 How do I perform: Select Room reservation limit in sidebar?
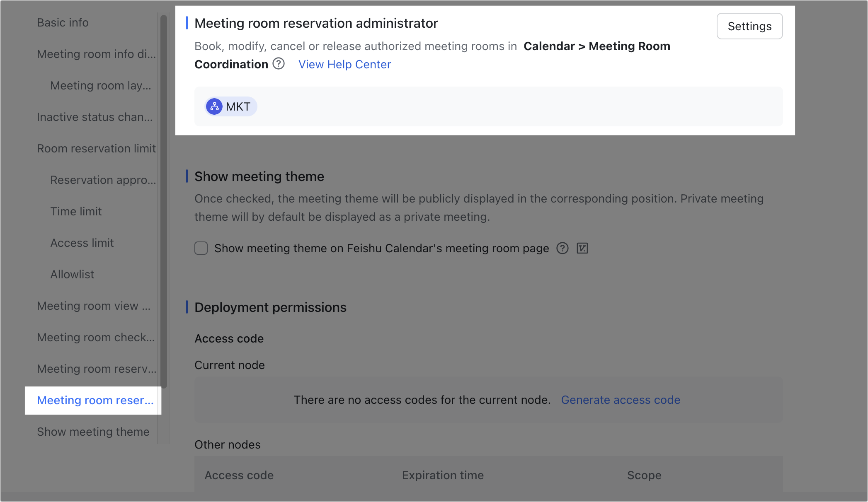click(x=96, y=148)
